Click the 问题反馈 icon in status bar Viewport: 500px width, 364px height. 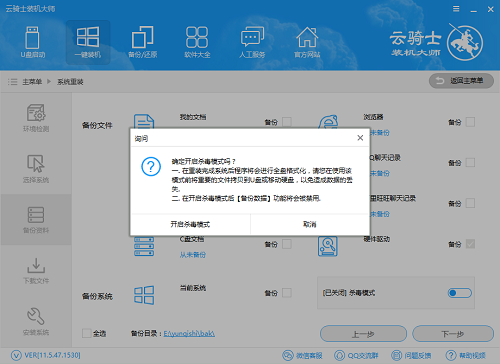[396, 356]
